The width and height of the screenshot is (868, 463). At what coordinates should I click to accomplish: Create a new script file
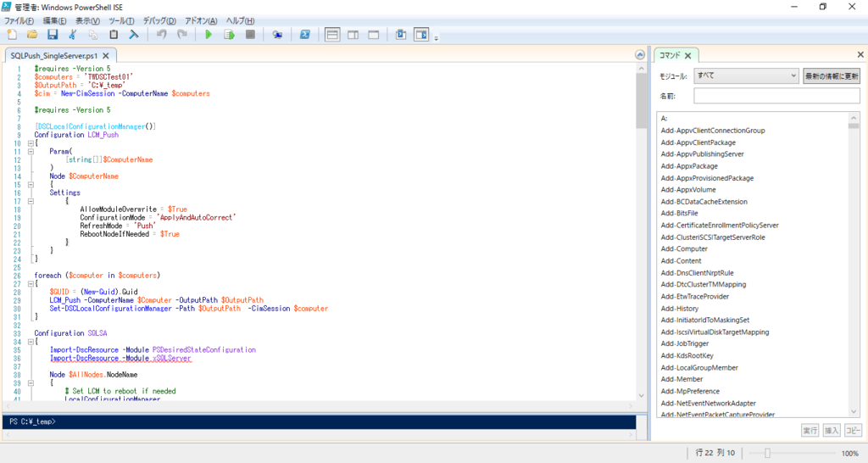12,35
